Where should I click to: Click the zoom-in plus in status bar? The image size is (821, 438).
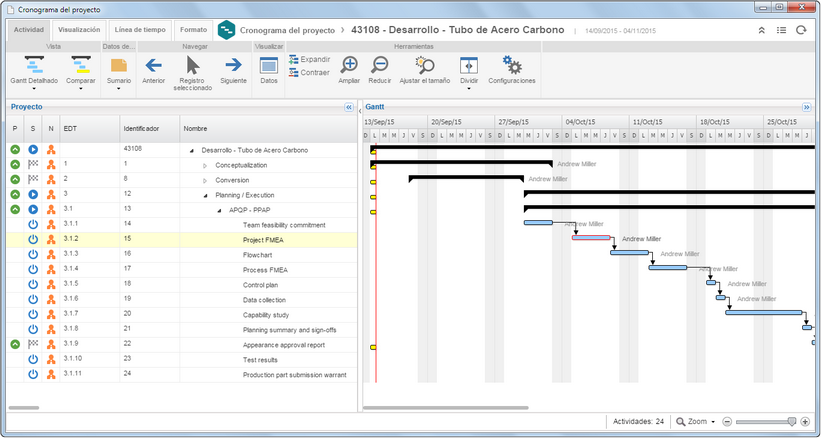pos(805,422)
